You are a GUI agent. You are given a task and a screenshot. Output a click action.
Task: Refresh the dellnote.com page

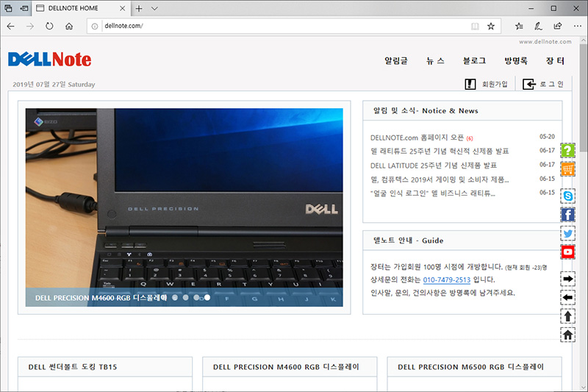[49, 26]
